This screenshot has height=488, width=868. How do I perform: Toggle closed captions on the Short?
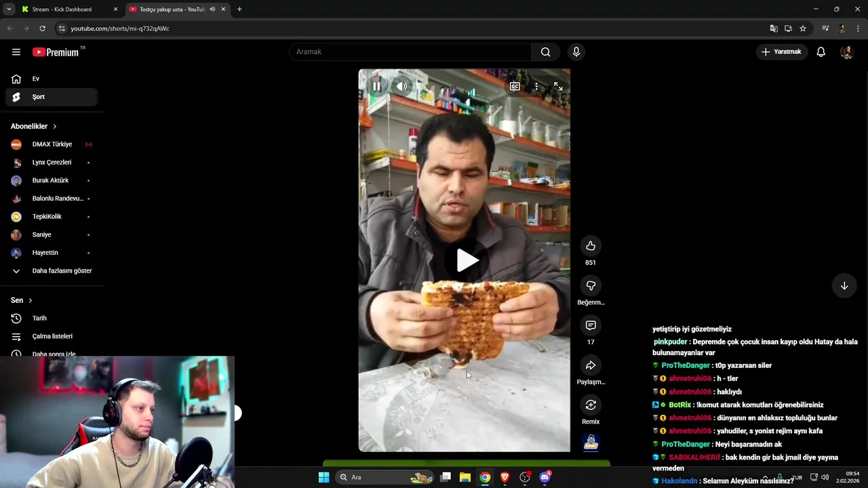pyautogui.click(x=515, y=87)
